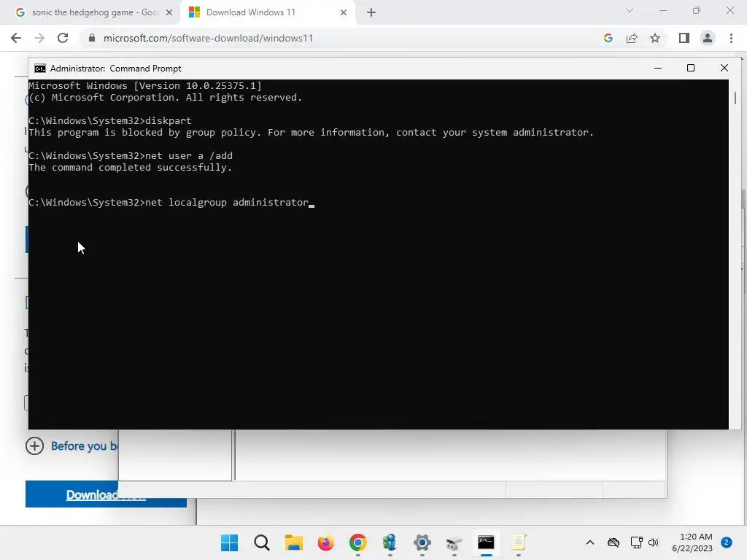Close the Download Windows 11 tab
This screenshot has height=560, width=747.
pos(344,12)
